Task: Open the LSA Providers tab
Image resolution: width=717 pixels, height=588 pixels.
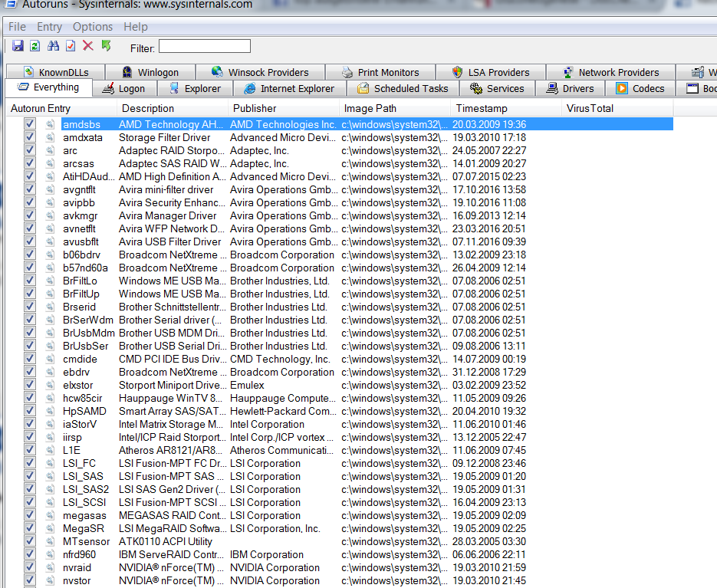Action: 491,72
